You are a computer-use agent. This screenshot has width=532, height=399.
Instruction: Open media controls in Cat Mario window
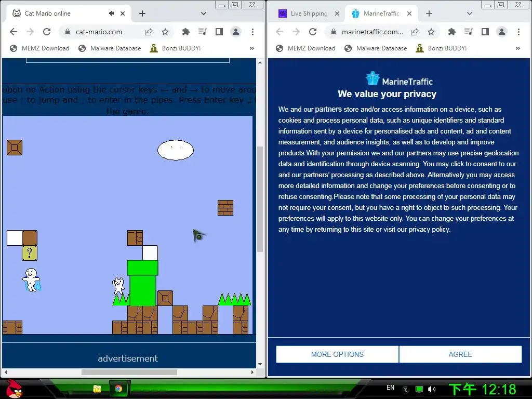pyautogui.click(x=202, y=32)
